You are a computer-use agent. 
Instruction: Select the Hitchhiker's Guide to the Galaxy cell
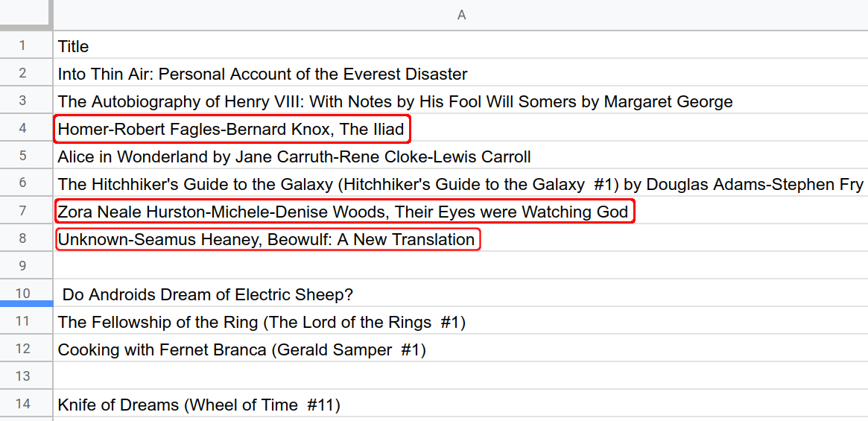coord(460,184)
